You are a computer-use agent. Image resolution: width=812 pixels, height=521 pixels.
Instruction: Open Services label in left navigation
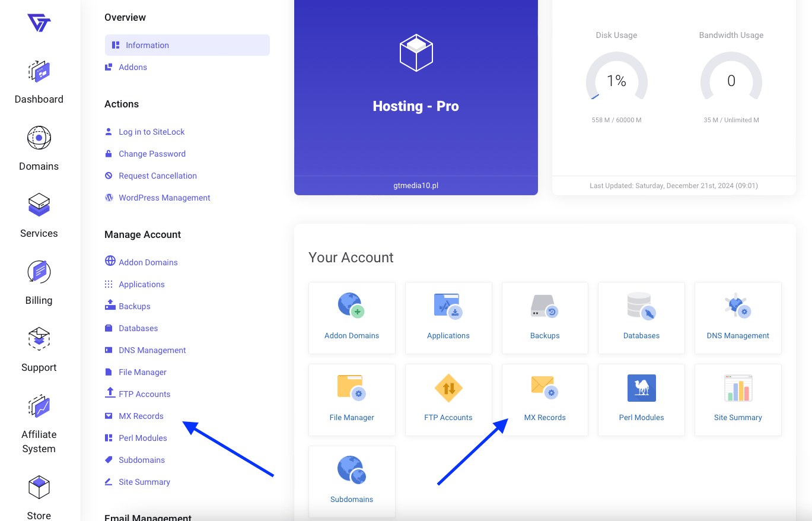pyautogui.click(x=39, y=233)
